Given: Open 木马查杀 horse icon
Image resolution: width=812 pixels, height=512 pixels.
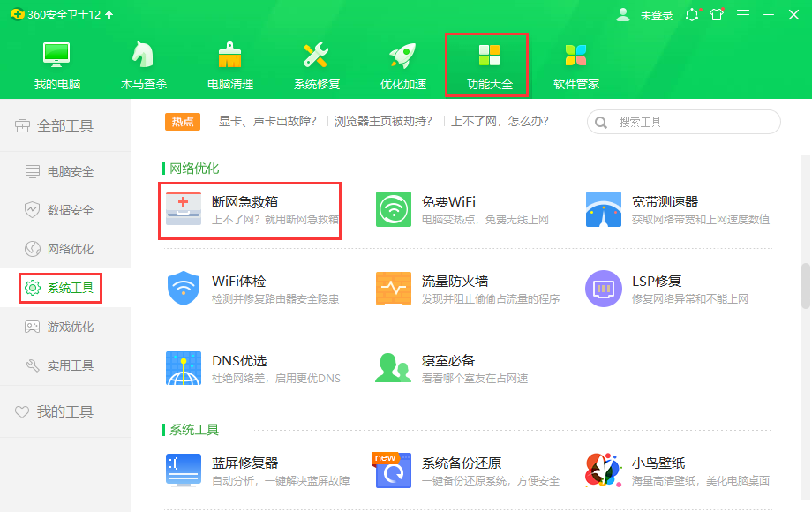Looking at the screenshot, I should (143, 55).
